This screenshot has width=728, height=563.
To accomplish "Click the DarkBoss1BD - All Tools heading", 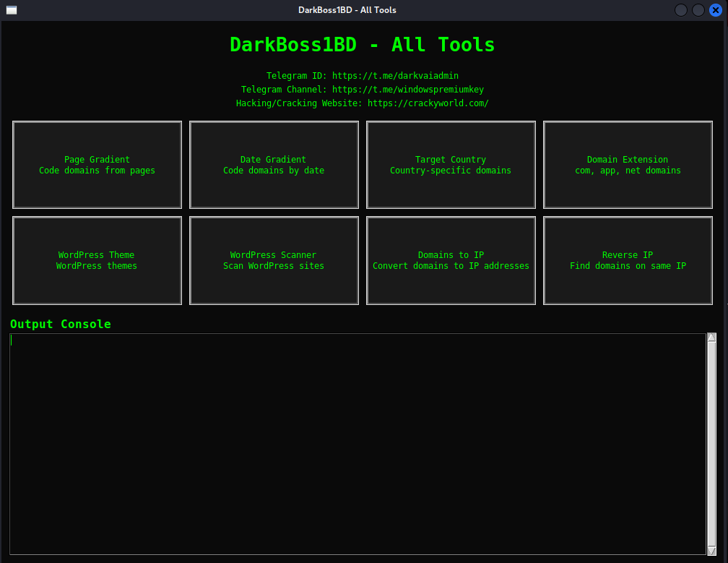I will pos(362,45).
